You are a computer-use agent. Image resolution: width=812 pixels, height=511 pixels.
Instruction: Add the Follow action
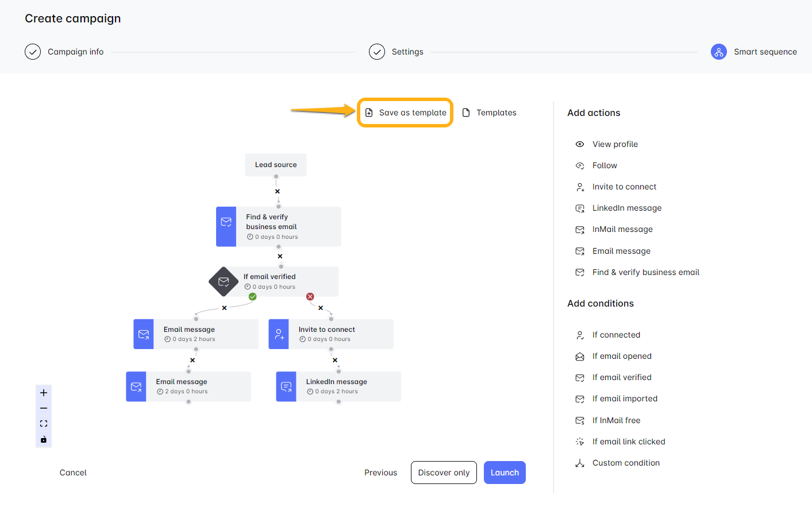pyautogui.click(x=605, y=165)
